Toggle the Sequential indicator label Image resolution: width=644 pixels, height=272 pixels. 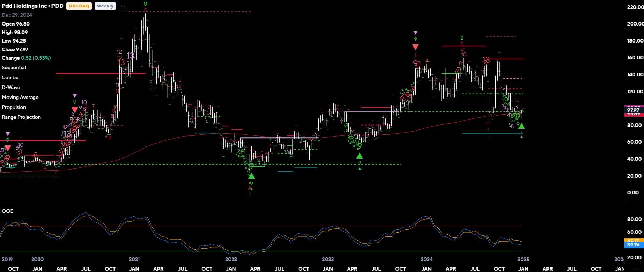(14, 67)
